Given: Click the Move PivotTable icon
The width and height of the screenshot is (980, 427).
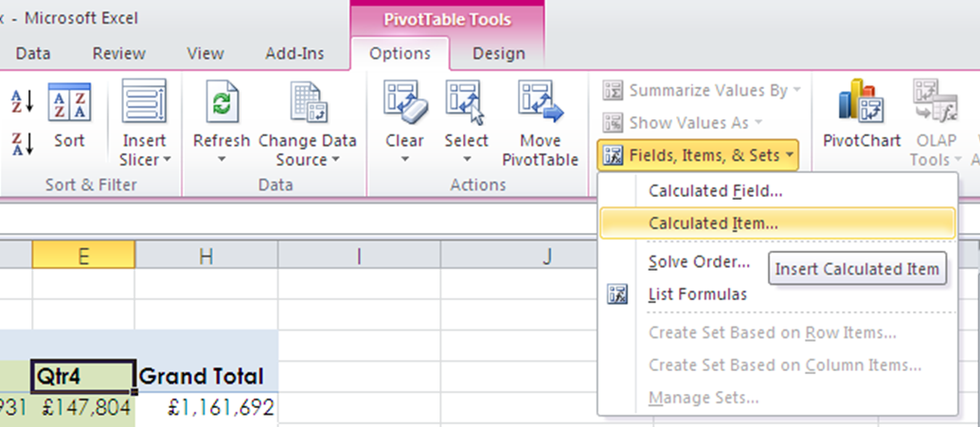Looking at the screenshot, I should (x=540, y=101).
